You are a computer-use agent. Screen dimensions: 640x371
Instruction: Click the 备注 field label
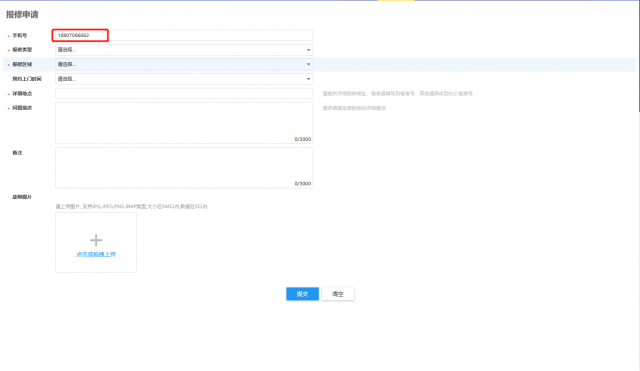(x=17, y=153)
